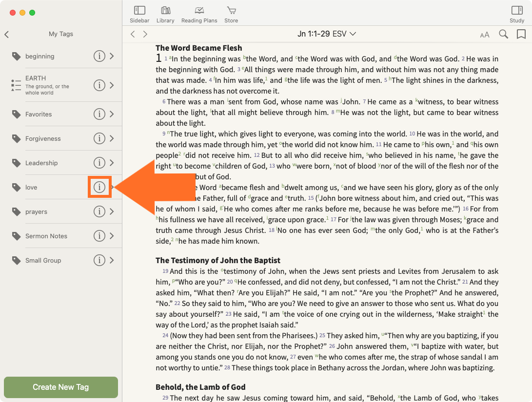
Task: Click tag icon beside love
Action: [x=16, y=188]
